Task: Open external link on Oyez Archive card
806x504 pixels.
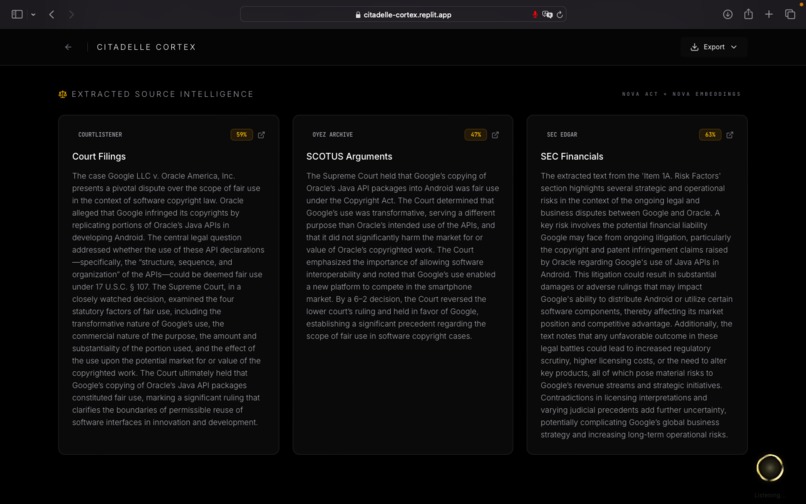Action: point(495,135)
